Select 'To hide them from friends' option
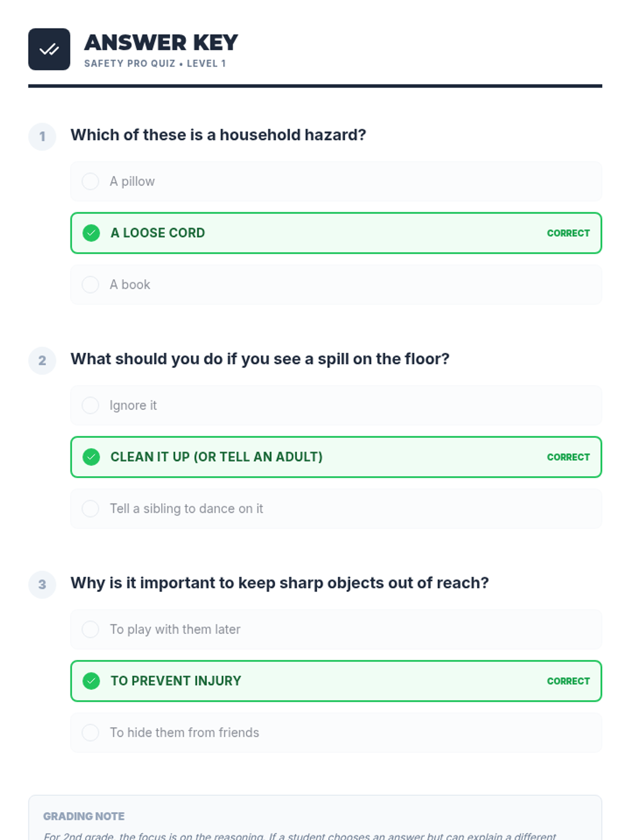The image size is (630, 840). click(90, 732)
